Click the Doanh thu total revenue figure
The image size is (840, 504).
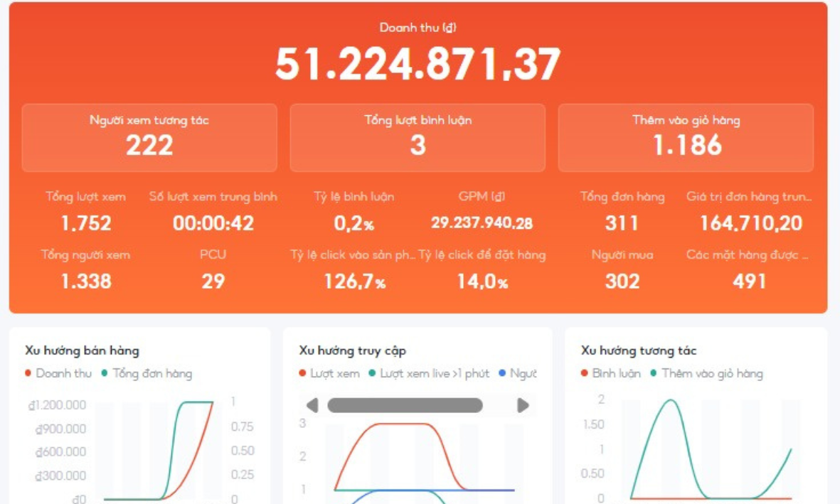point(418,64)
